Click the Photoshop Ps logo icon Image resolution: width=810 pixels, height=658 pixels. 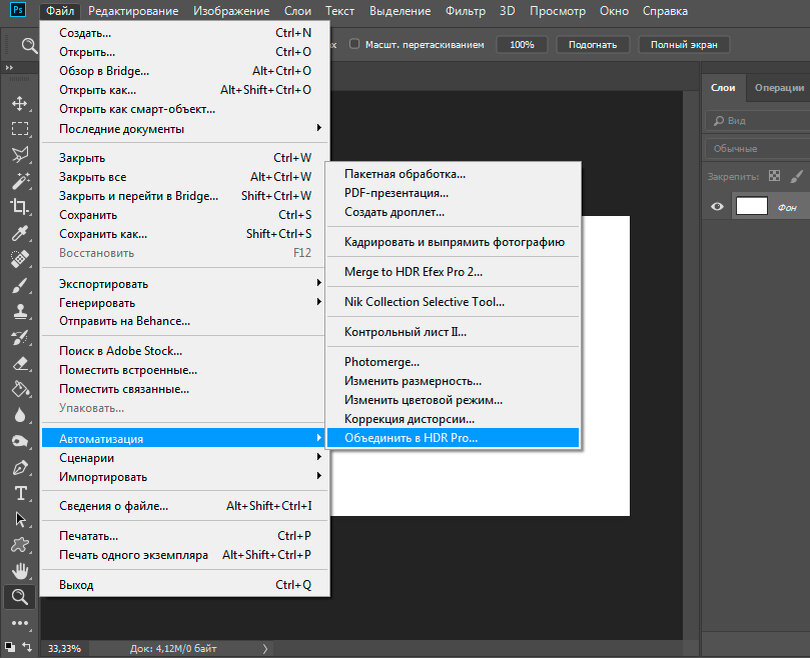coord(18,10)
